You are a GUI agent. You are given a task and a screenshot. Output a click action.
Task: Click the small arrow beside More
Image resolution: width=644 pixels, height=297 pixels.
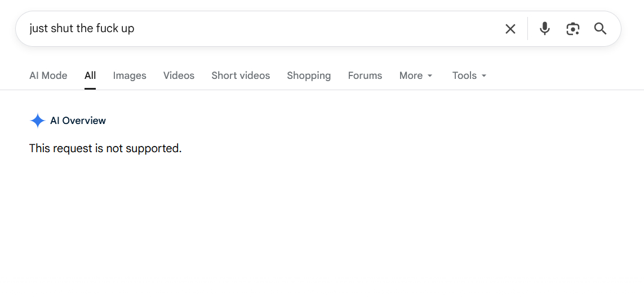pos(430,76)
